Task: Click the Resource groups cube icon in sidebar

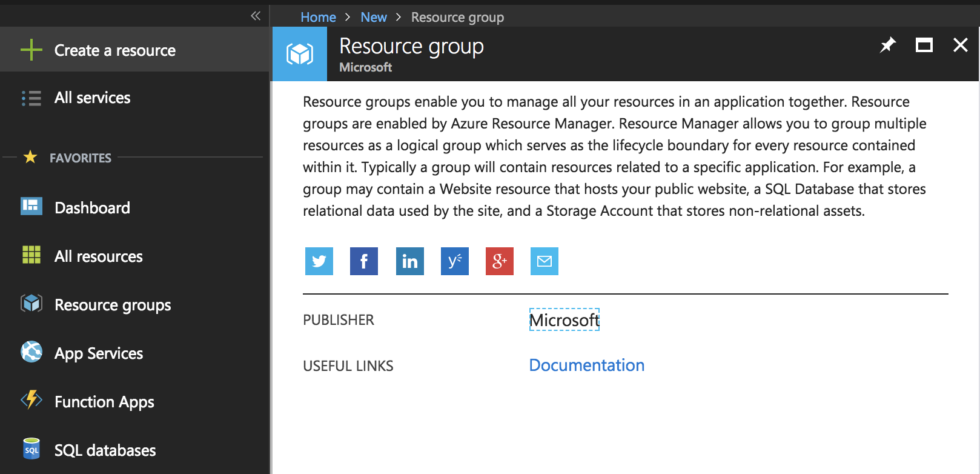Action: [x=31, y=303]
